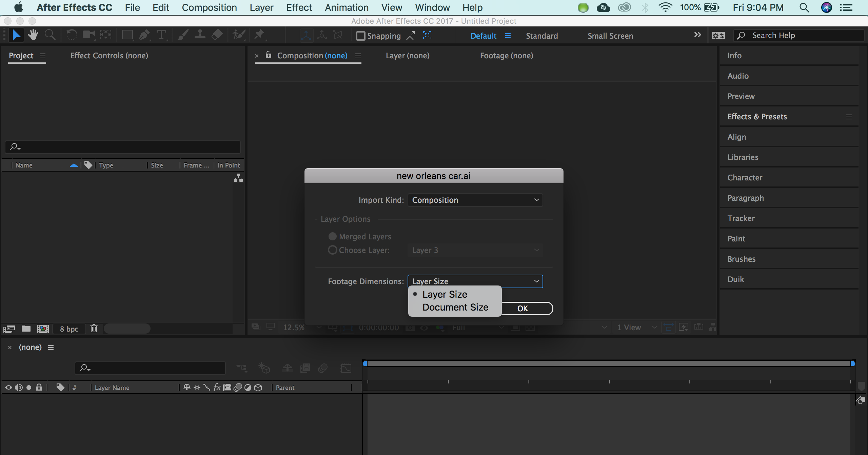Select the Selection tool (arrow)
868x455 pixels.
pos(16,36)
